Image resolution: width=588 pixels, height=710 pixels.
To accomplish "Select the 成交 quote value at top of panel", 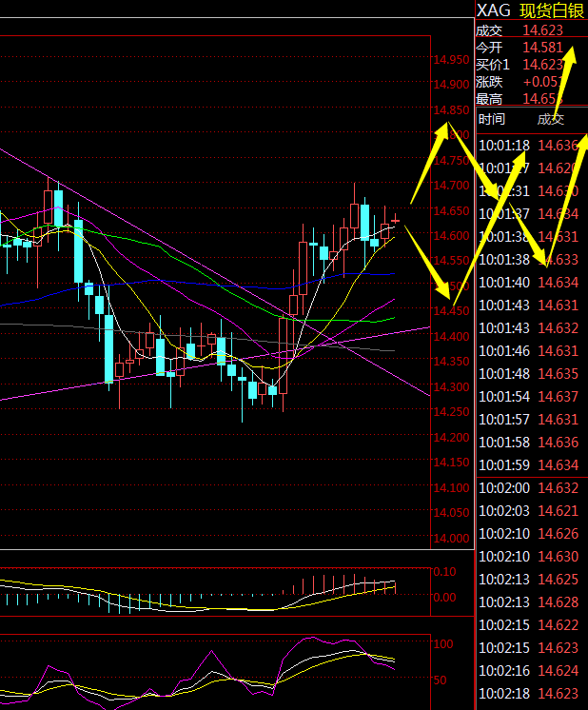I will click(542, 30).
